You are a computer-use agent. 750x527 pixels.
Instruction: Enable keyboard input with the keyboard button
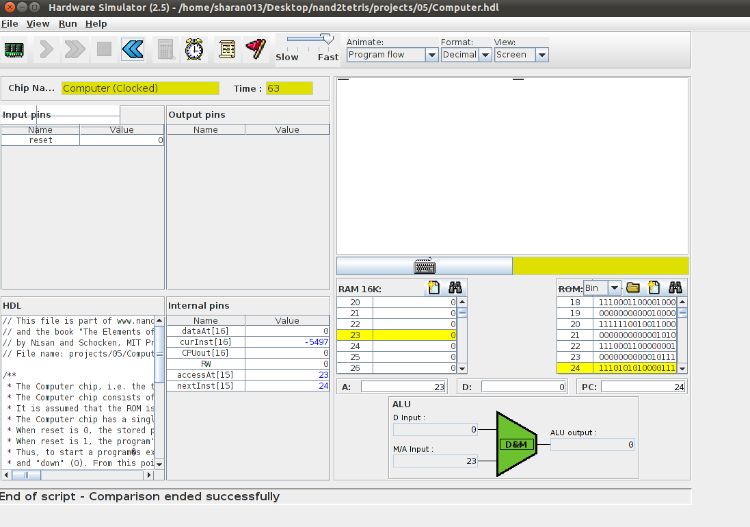coord(424,266)
